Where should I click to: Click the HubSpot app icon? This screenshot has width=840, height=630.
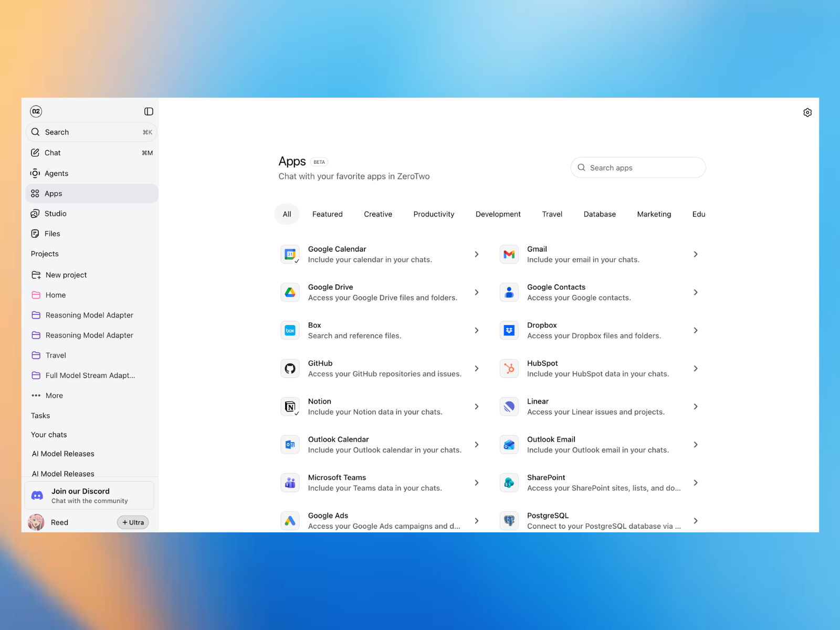(x=509, y=369)
